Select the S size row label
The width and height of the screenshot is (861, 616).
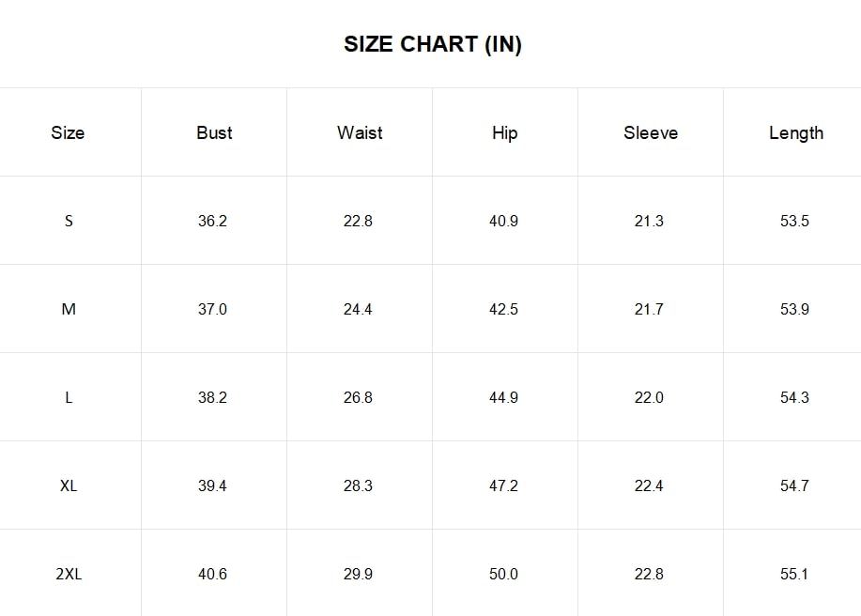click(x=69, y=221)
